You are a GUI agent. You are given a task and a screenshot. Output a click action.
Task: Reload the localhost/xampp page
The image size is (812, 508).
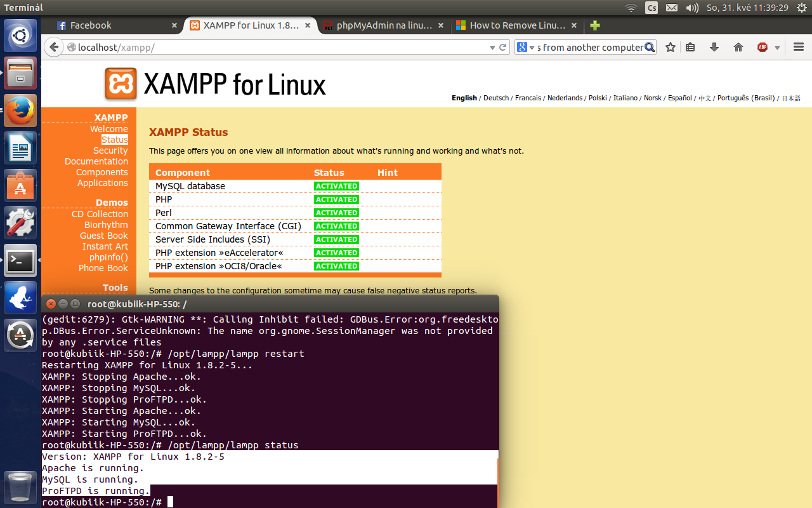(503, 48)
